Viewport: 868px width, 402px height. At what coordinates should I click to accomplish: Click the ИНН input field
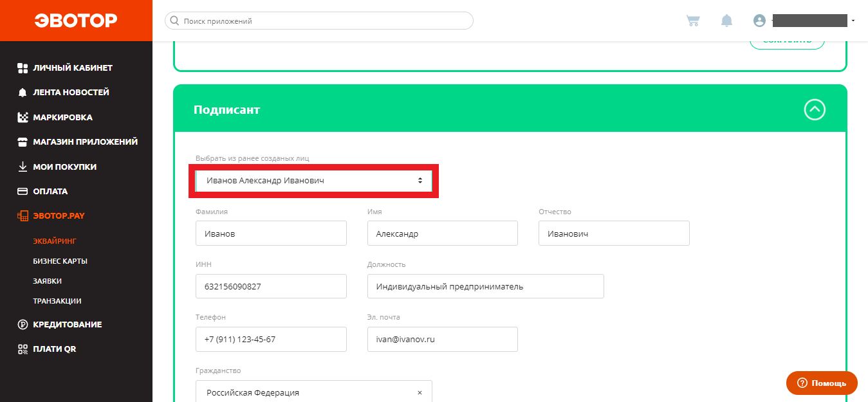pos(271,286)
